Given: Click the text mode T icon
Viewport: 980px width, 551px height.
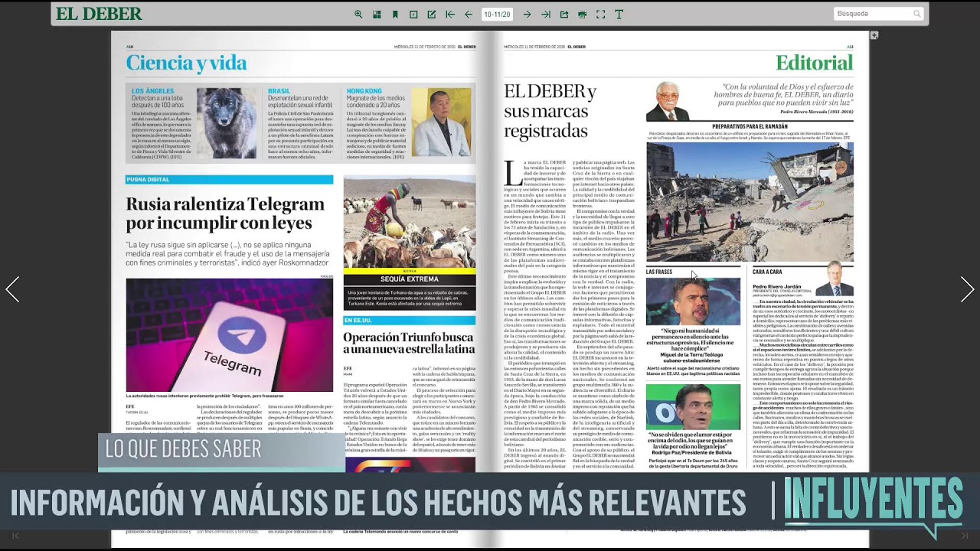Looking at the screenshot, I should [619, 14].
